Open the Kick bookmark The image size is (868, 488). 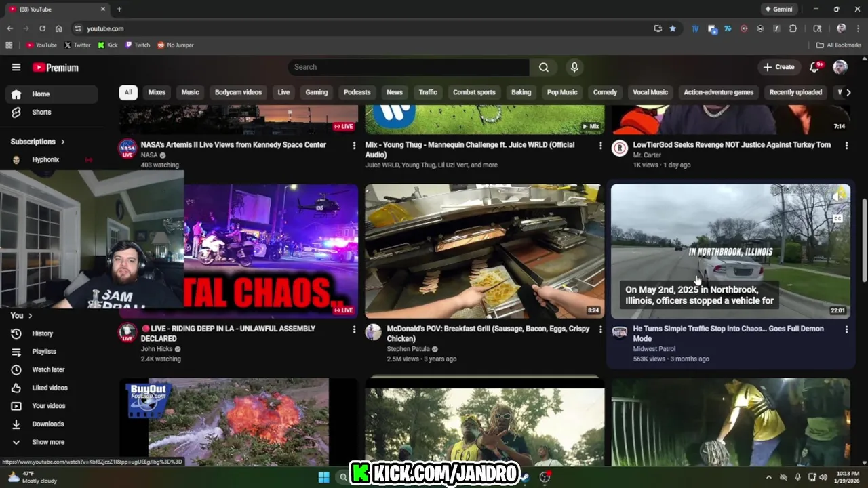[108, 45]
